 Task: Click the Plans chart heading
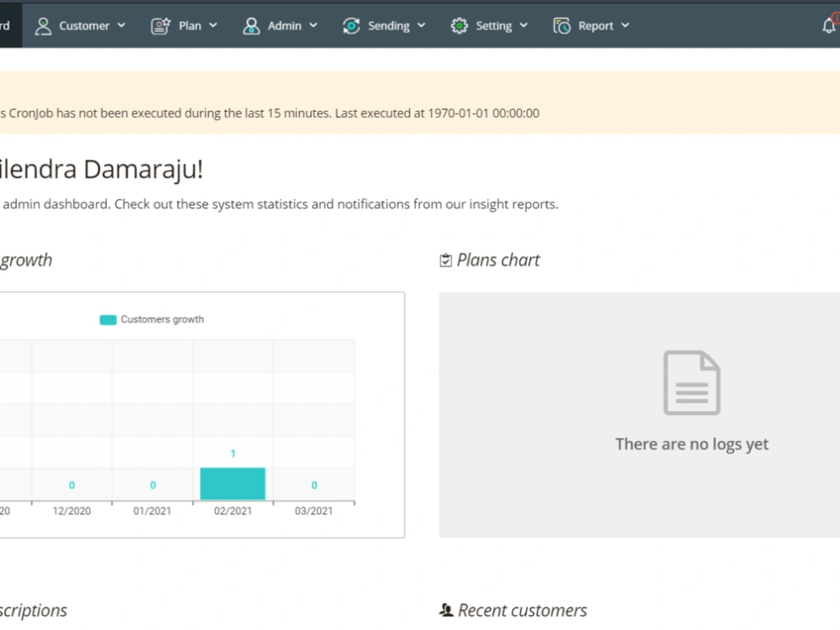click(498, 260)
